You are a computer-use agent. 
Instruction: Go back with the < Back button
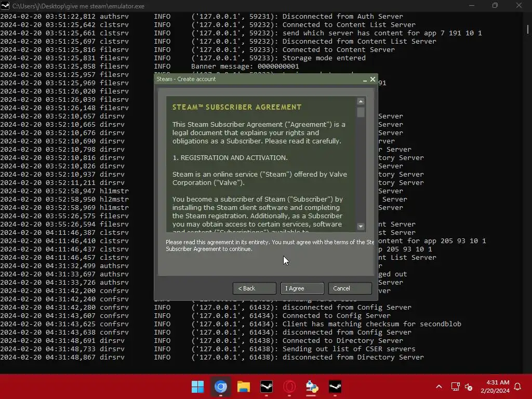[x=254, y=288]
